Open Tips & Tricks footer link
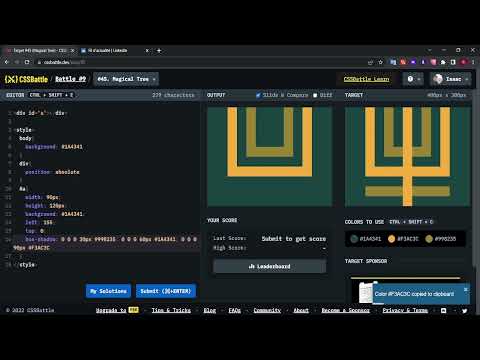Screen dimensions: 480x360 tap(171, 310)
